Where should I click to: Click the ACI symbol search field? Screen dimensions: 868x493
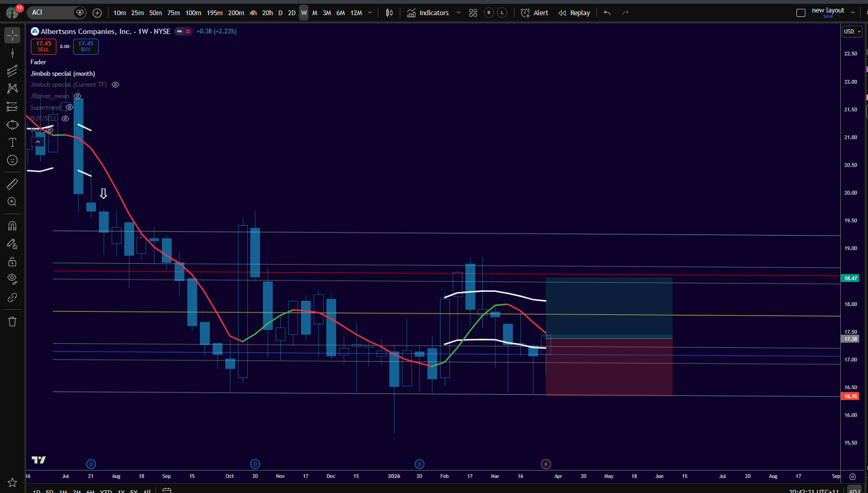coord(51,13)
